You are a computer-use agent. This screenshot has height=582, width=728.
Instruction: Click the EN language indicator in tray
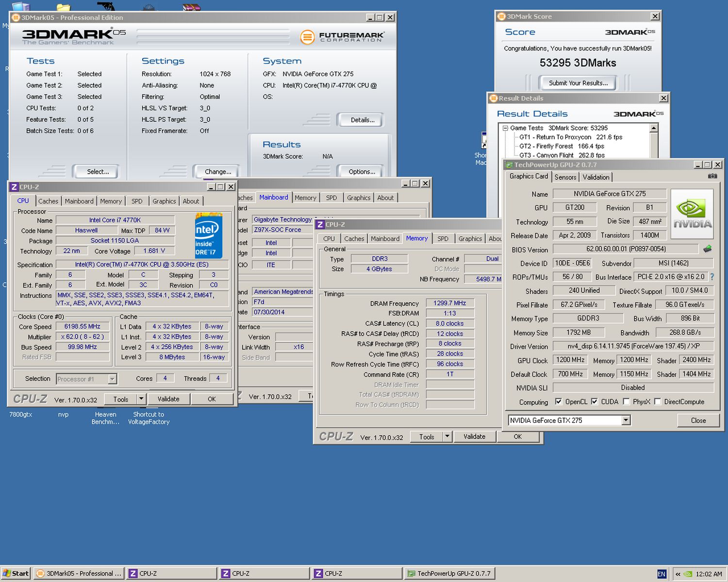click(662, 574)
